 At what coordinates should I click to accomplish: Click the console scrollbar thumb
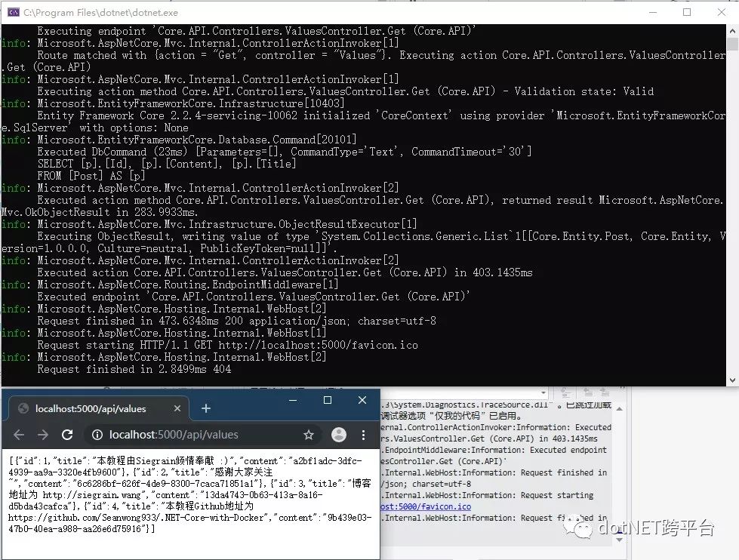(732, 44)
